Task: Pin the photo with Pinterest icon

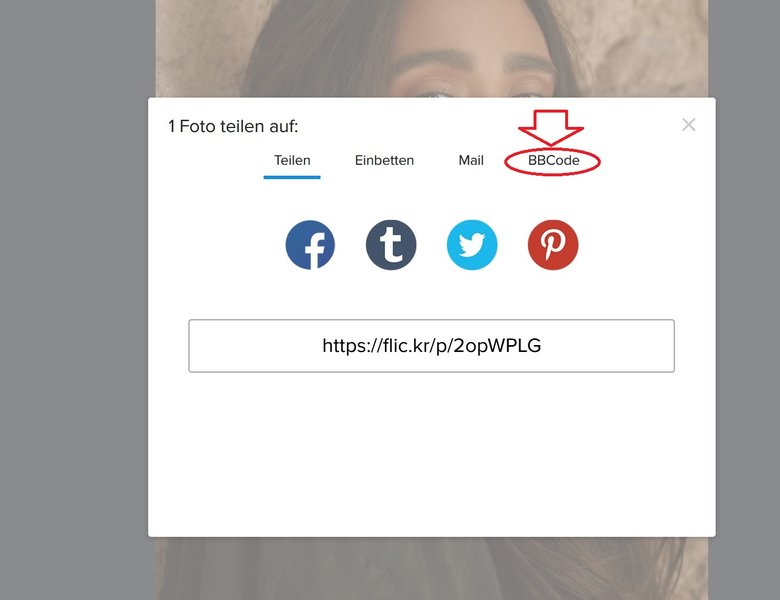Action: (x=553, y=245)
